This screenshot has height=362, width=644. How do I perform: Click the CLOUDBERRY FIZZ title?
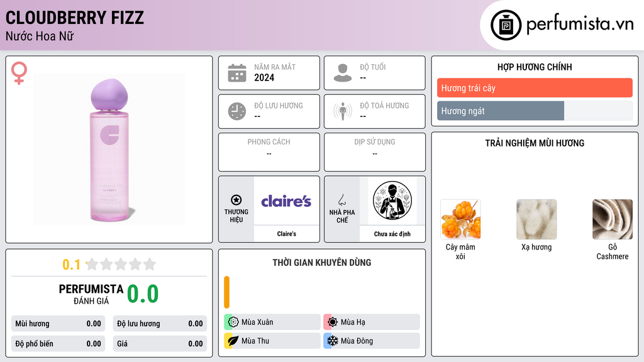(75, 18)
